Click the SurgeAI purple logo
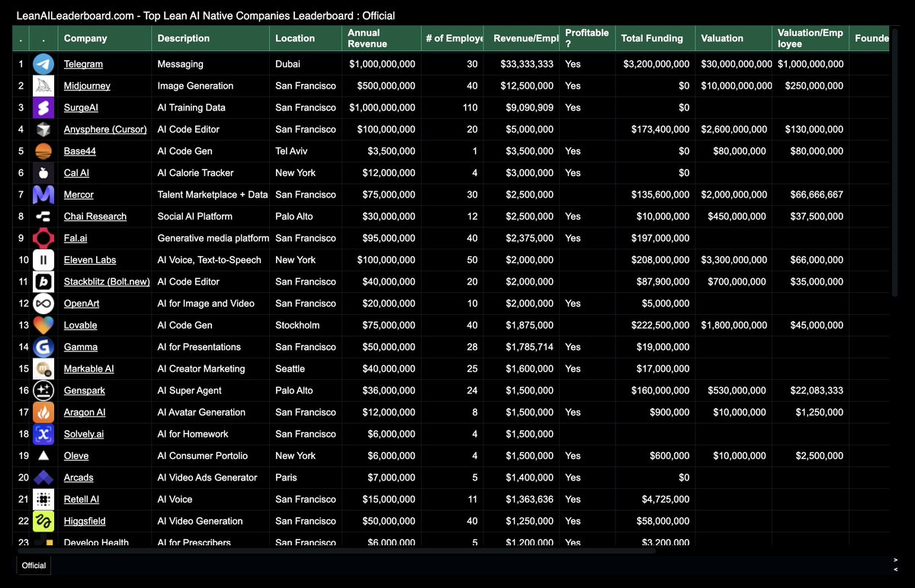915x588 pixels. [x=43, y=108]
